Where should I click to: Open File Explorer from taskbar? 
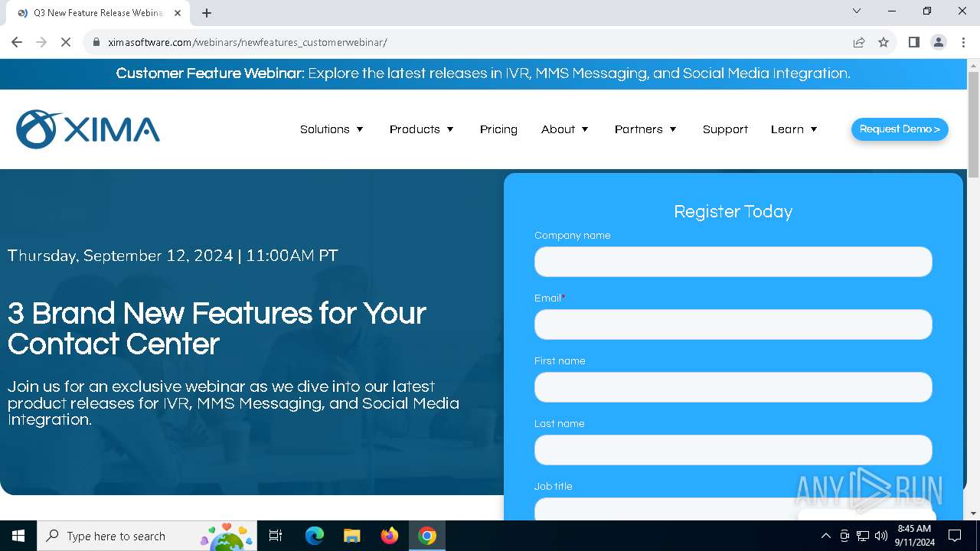[x=351, y=536]
